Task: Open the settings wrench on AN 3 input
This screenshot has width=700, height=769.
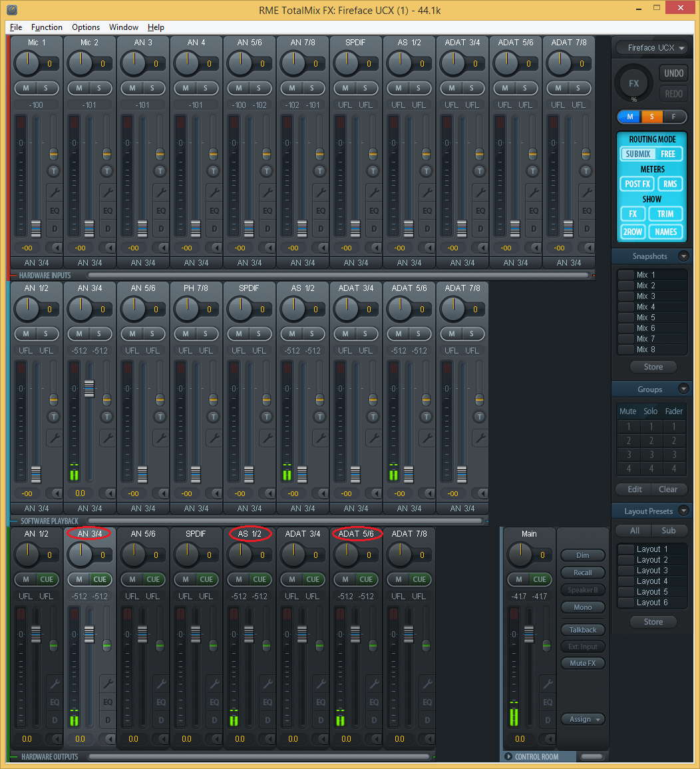Action: point(161,192)
